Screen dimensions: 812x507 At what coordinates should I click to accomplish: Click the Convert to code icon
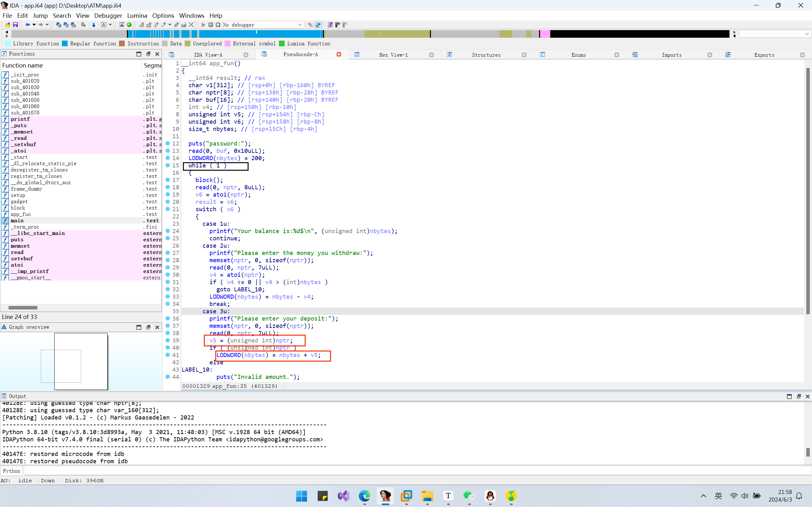click(142, 25)
